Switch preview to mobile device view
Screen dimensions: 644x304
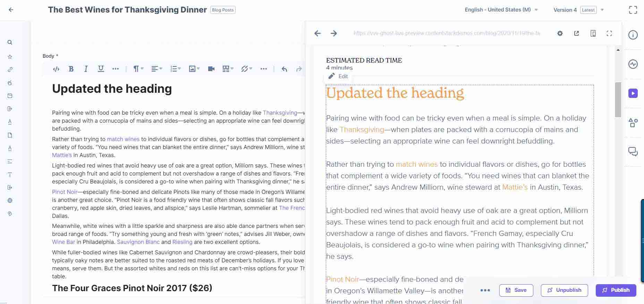(593, 33)
